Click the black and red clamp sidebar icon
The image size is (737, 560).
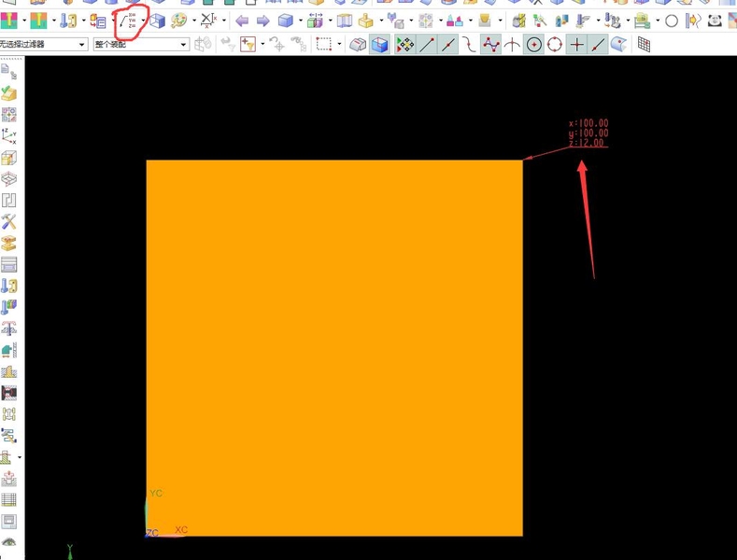point(9,392)
